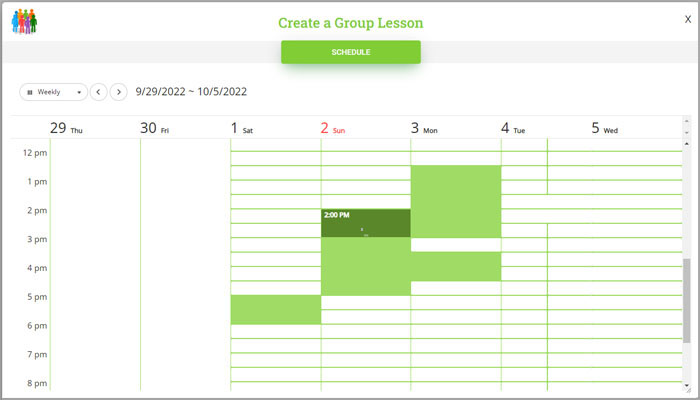
Task: Open the Weekly view dropdown
Action: pos(54,92)
